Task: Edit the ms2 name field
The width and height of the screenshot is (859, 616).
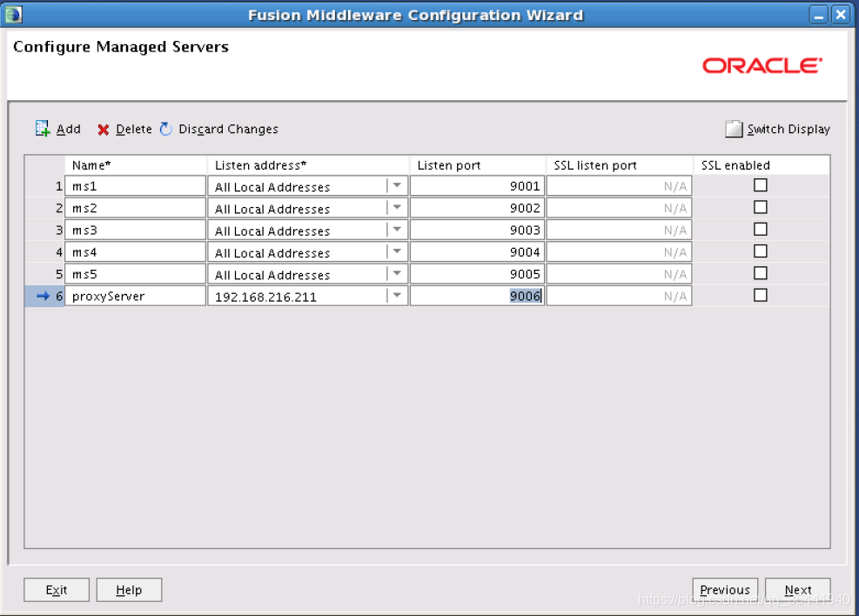Action: [x=135, y=208]
